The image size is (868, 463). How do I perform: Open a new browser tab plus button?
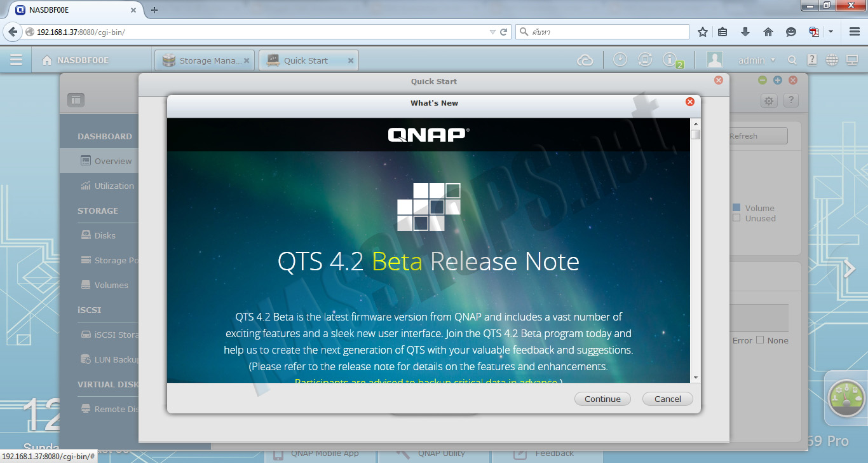[x=154, y=10]
